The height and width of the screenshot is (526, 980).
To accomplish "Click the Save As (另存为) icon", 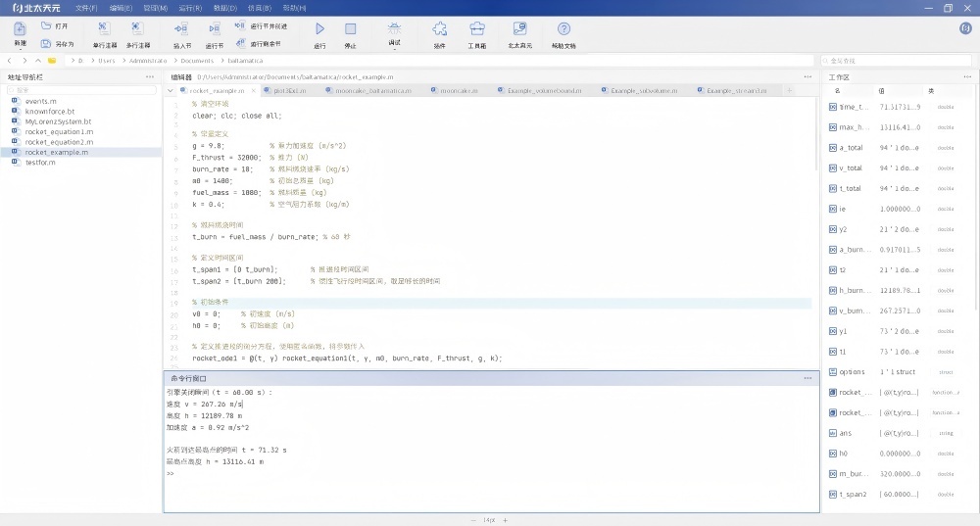I will click(47, 43).
